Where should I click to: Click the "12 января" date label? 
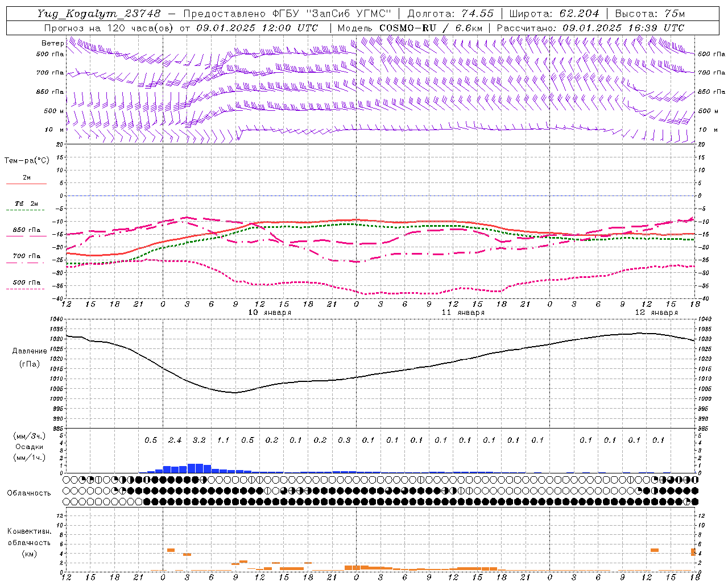click(656, 313)
